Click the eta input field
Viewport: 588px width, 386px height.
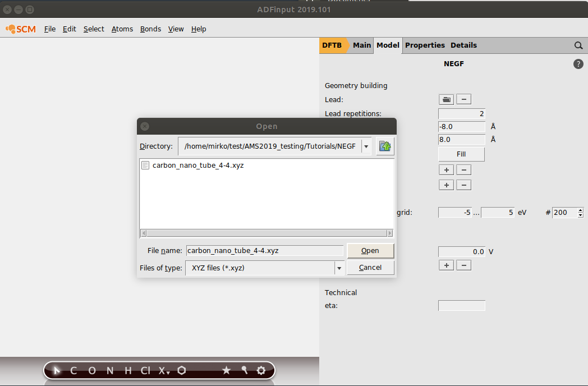coord(462,306)
